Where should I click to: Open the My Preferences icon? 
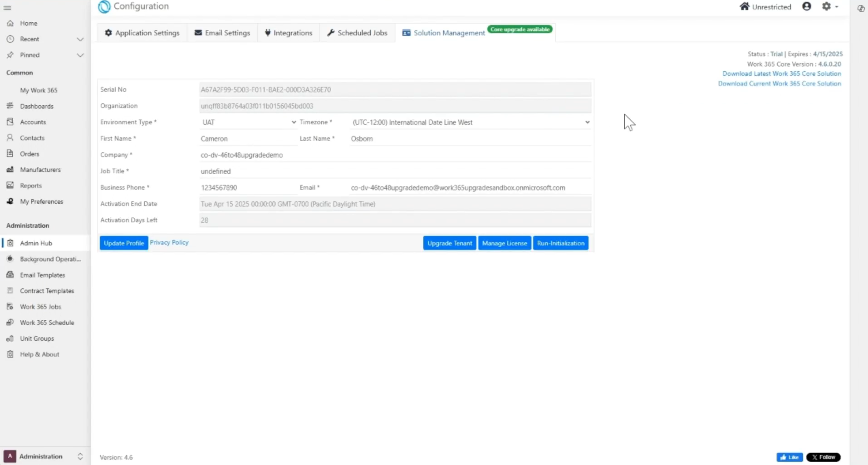pos(10,201)
